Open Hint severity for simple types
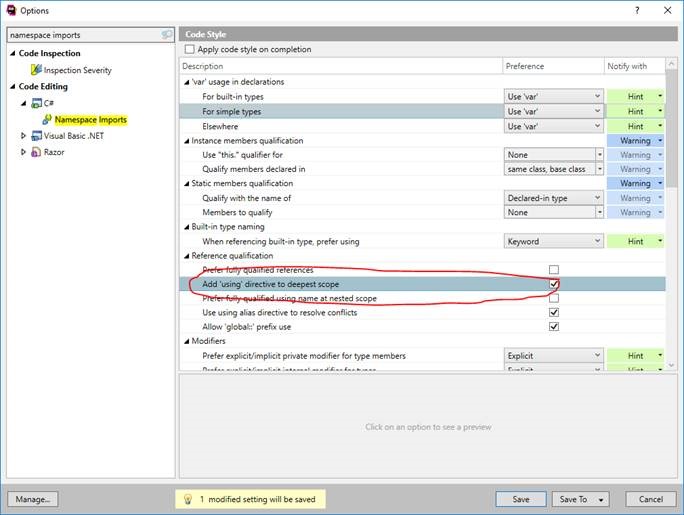Viewport: 684px width, 515px height. click(x=635, y=111)
